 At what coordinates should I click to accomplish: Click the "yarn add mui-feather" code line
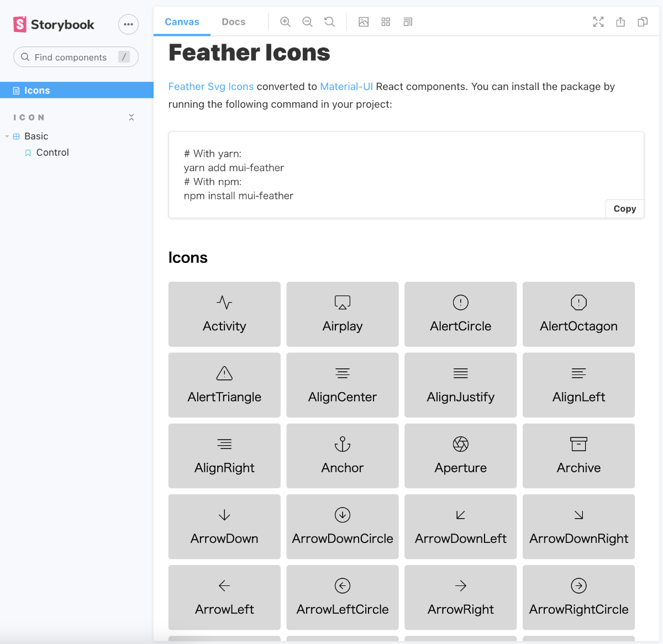coord(234,167)
